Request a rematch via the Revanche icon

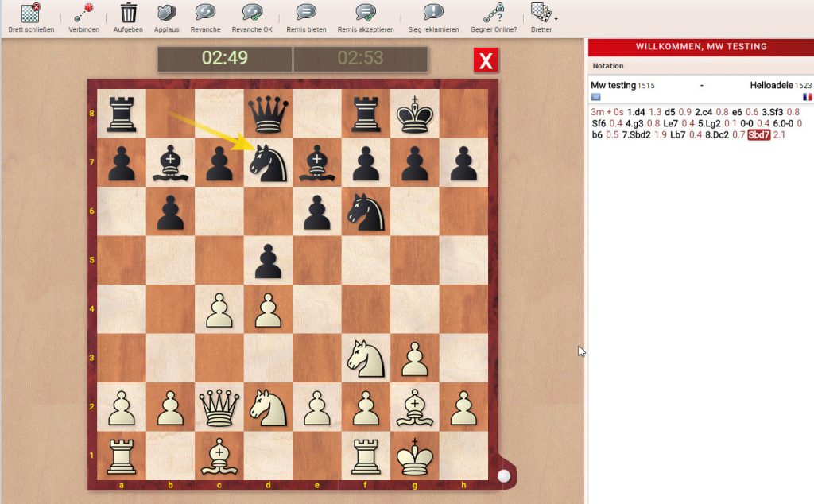pos(205,14)
